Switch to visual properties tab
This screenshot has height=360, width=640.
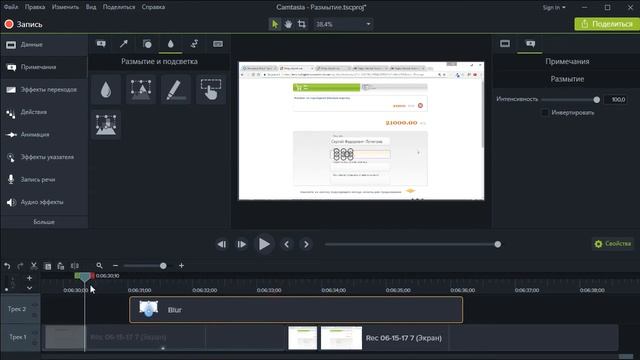505,44
